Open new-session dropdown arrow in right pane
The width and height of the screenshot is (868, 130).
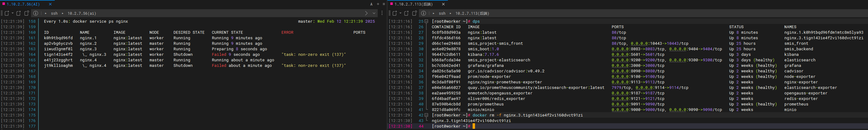(x=400, y=13)
